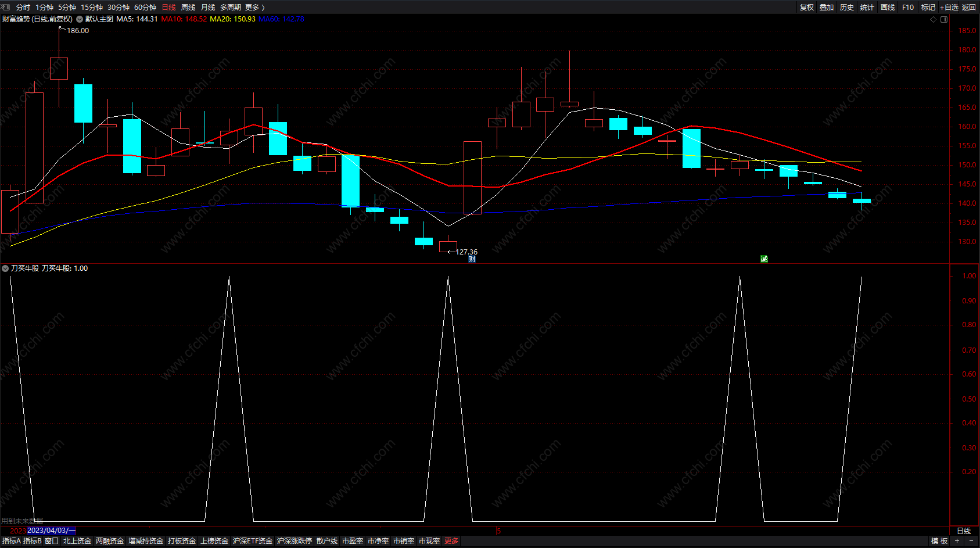Click the 财富趋势(日线.前复权) title

38,19
